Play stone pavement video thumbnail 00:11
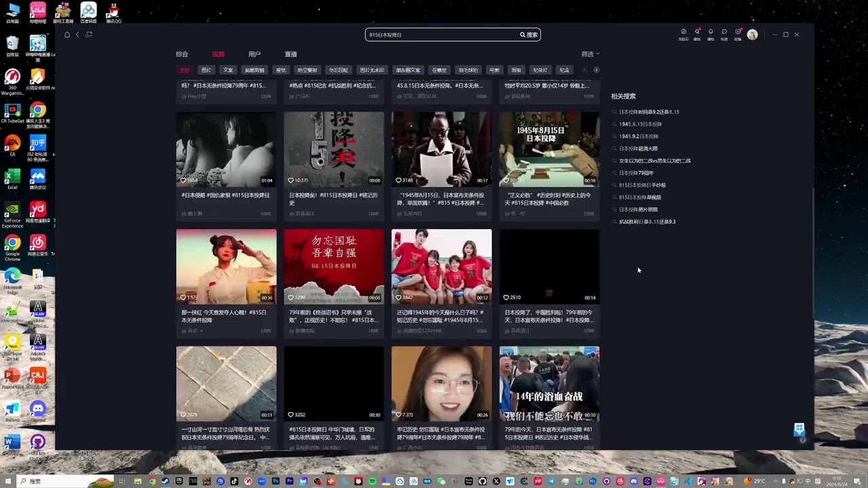868x488 pixels. click(x=226, y=384)
